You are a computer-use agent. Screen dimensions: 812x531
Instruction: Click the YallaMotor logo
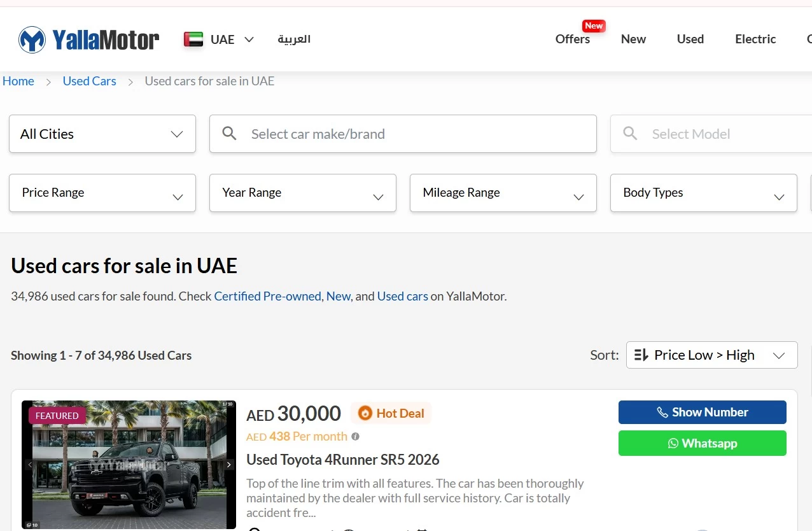(x=88, y=39)
